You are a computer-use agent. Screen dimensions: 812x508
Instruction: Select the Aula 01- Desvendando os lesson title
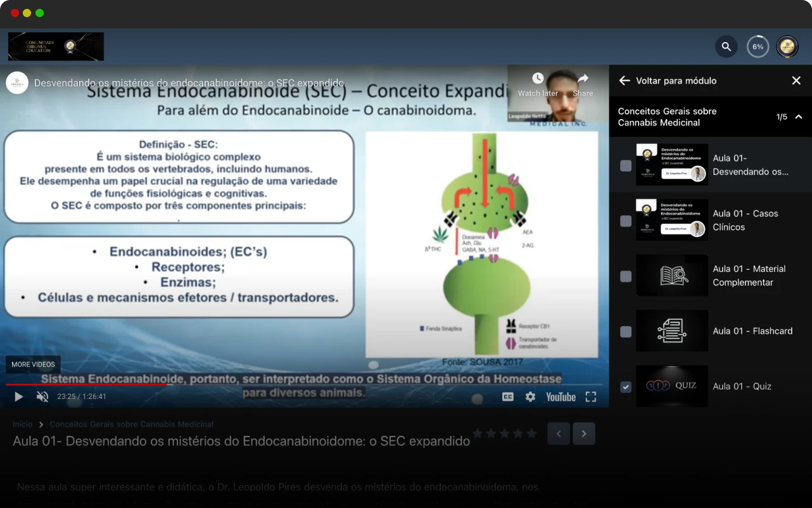click(x=751, y=165)
